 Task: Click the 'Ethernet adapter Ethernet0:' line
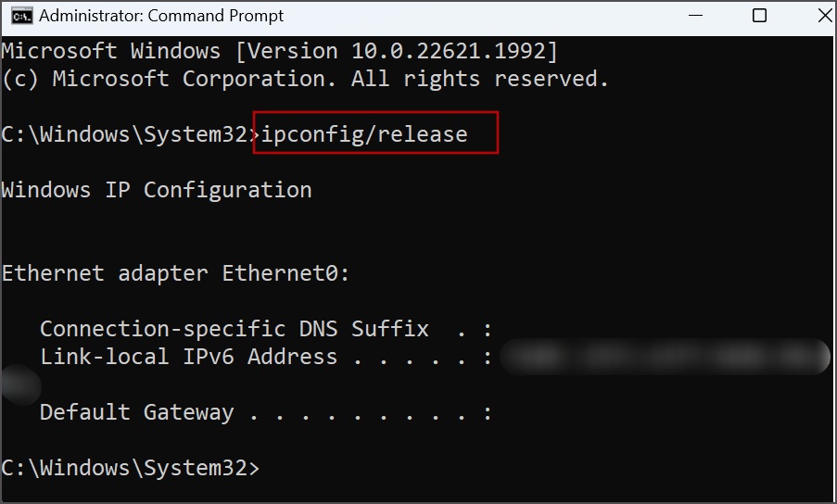[175, 273]
